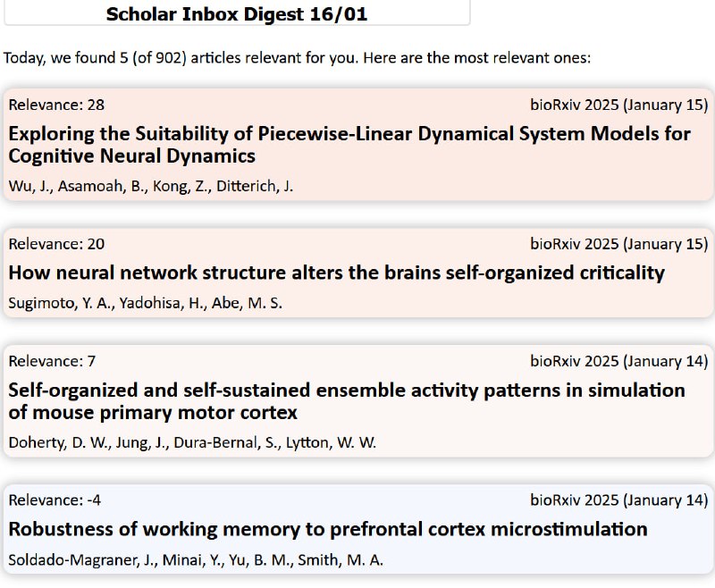Click the Relevance: 28 label
The width and height of the screenshot is (715, 588).
56,105
